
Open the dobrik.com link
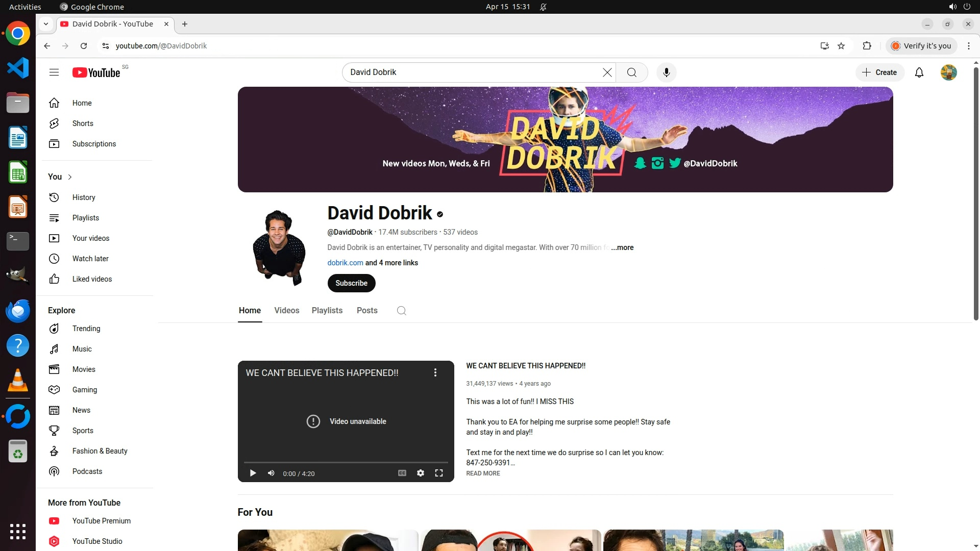(345, 263)
